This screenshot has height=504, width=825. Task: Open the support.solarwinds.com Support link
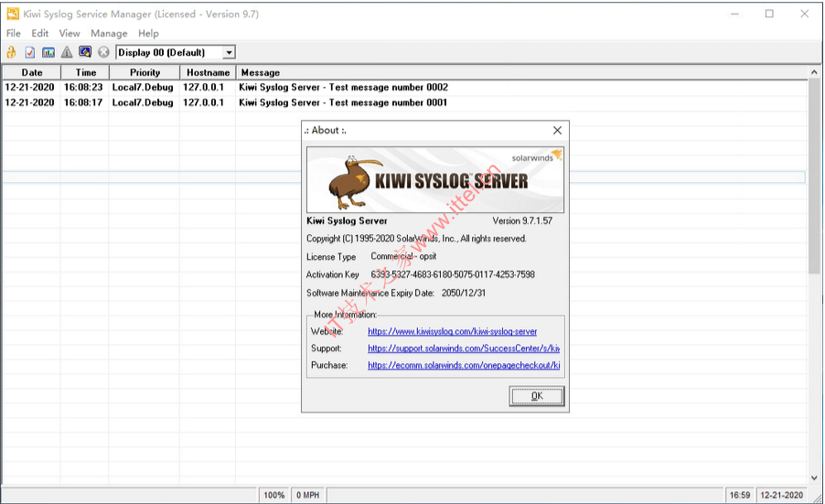[x=464, y=349]
